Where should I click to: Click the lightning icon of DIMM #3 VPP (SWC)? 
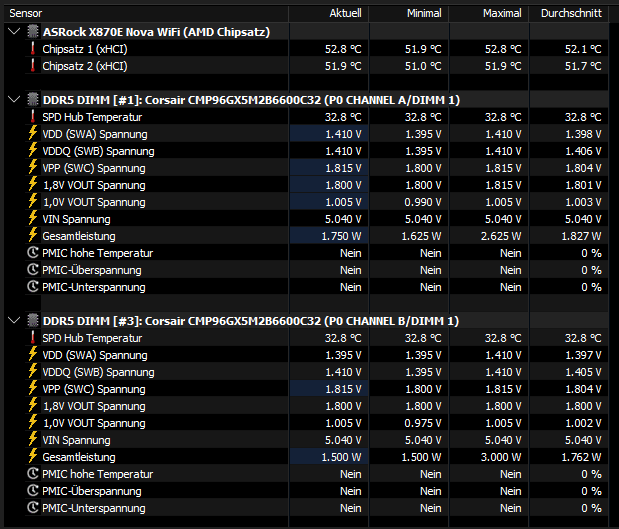(33, 388)
